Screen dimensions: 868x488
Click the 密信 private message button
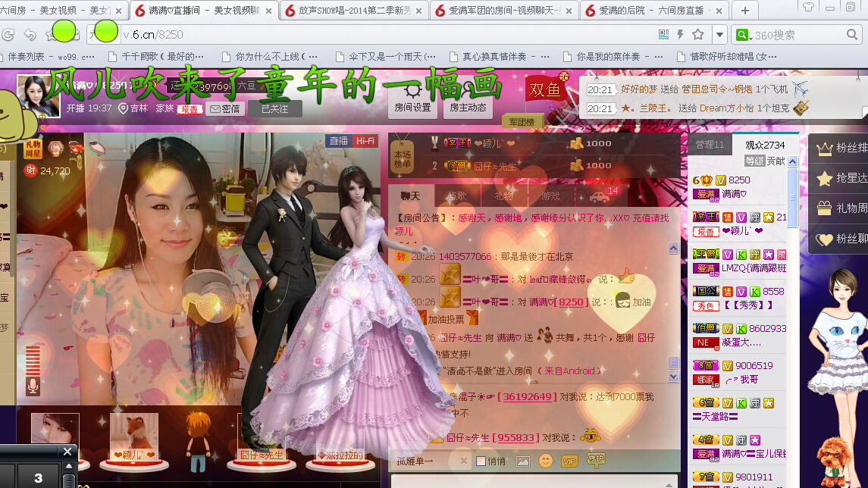[x=225, y=108]
